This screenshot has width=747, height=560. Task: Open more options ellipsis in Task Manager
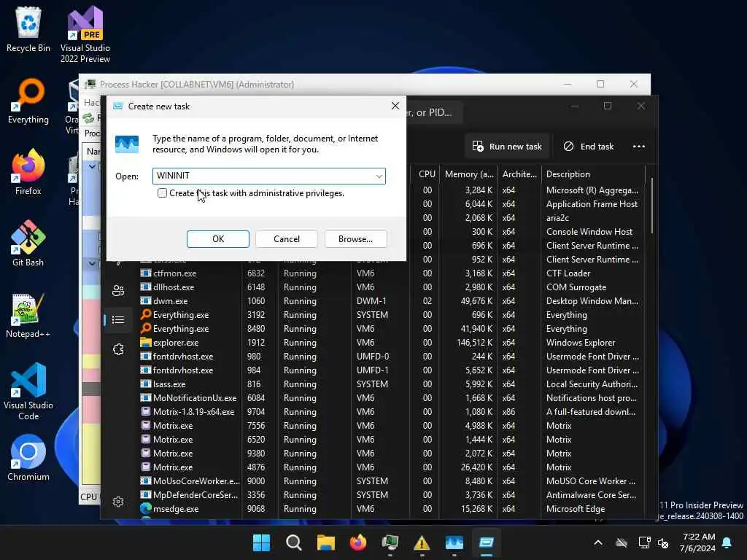pyautogui.click(x=639, y=146)
